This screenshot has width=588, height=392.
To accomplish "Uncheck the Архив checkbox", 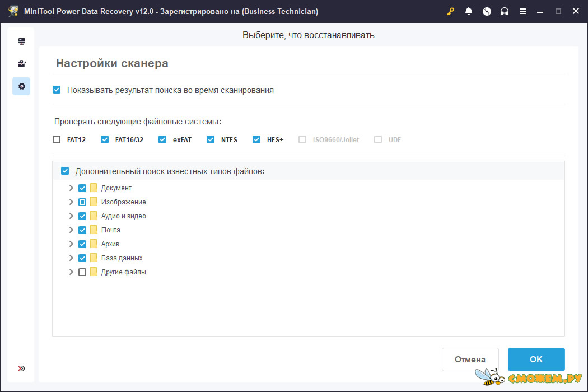I will pyautogui.click(x=82, y=244).
